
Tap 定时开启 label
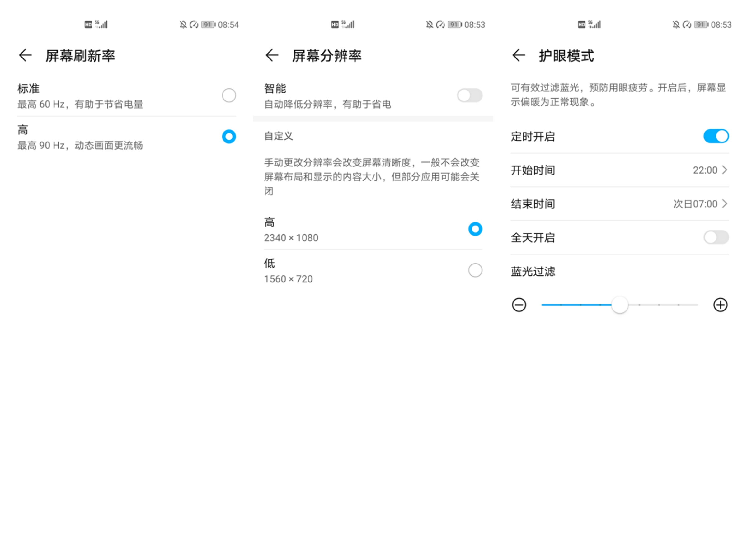tap(533, 136)
